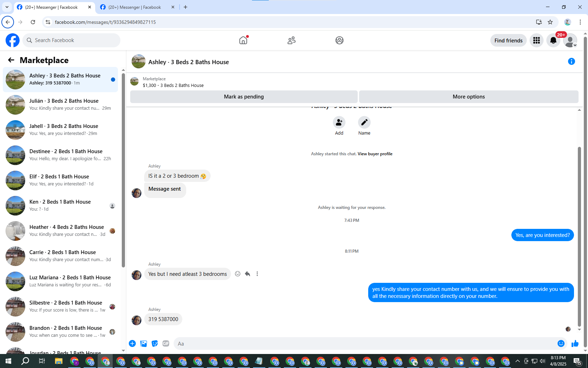Open a new browser tab

tap(185, 7)
